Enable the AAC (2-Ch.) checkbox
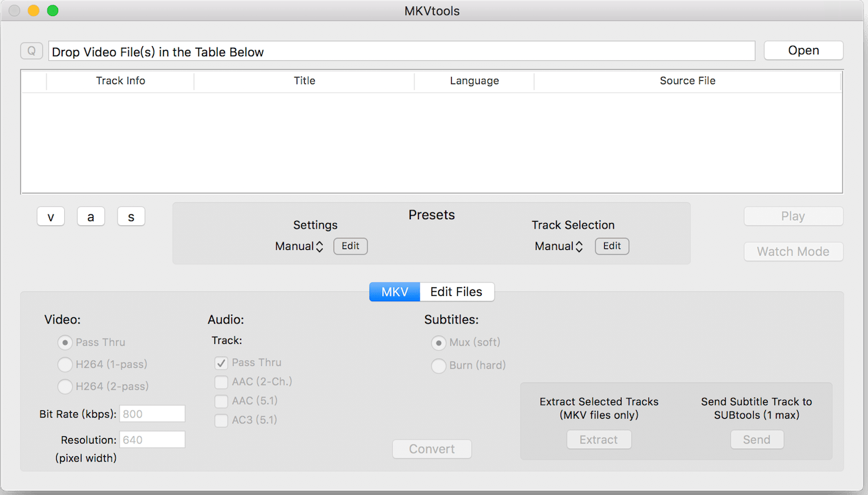This screenshot has height=495, width=868. (221, 382)
